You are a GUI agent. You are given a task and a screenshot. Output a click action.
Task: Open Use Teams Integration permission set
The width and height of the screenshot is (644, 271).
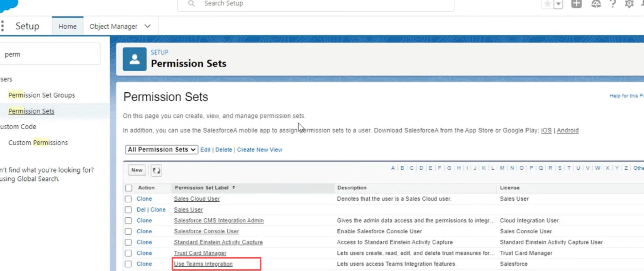(203, 264)
